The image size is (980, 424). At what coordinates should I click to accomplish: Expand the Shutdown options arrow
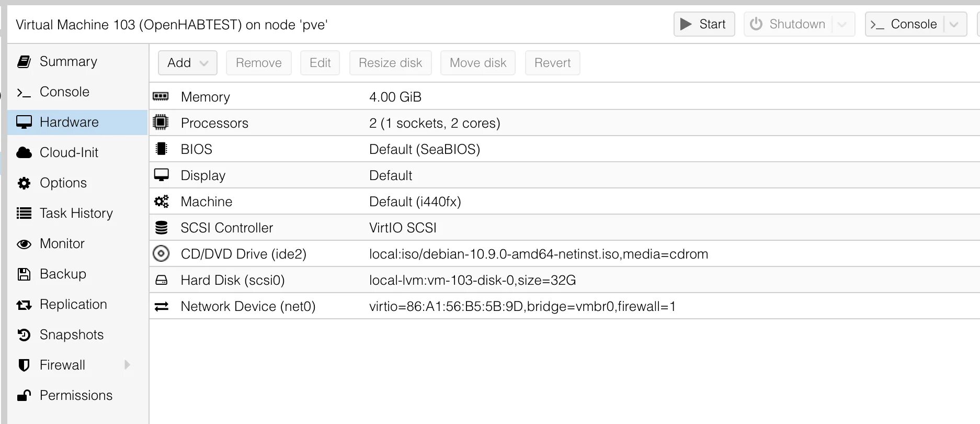[x=842, y=25]
